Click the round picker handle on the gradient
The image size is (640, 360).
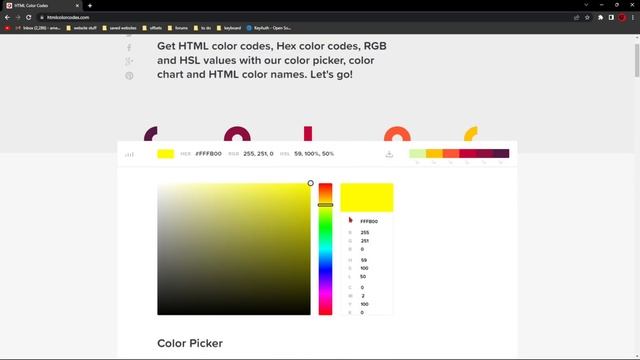[x=311, y=183]
